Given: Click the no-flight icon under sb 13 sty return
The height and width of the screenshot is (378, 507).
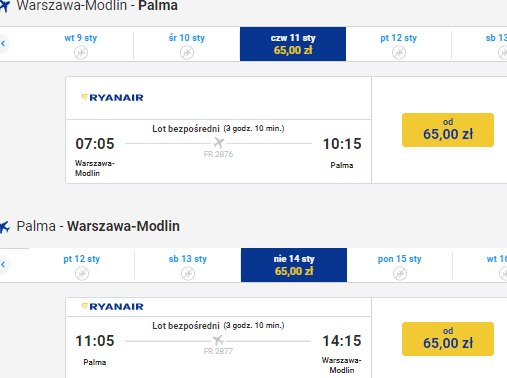Looking at the screenshot, I should [x=188, y=274].
